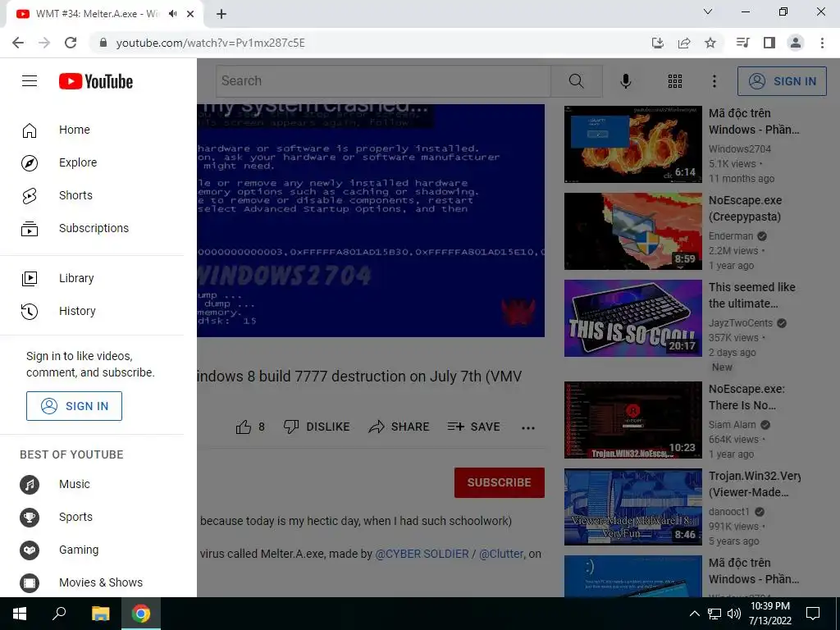
Task: Open Chrome profile avatar
Action: point(796,43)
